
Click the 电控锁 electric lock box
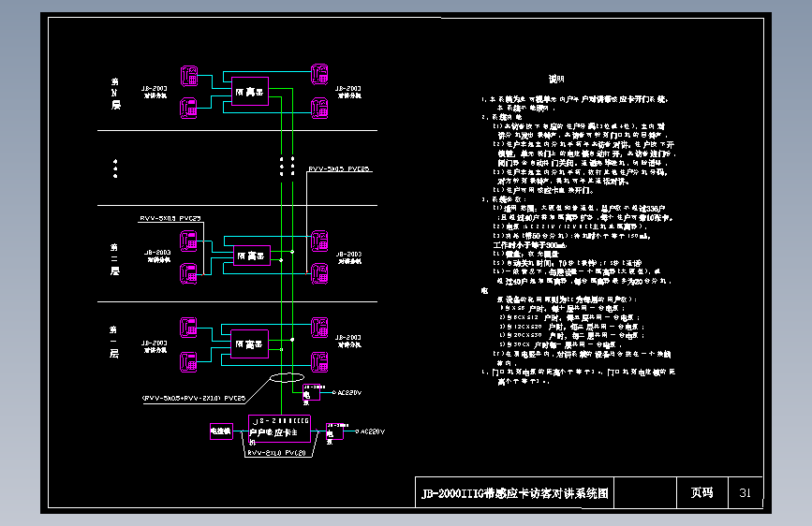click(221, 431)
